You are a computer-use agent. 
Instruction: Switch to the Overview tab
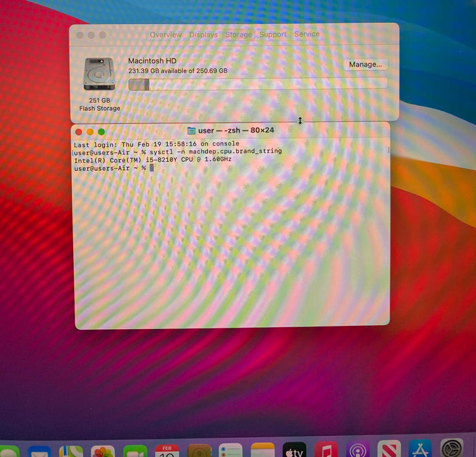click(x=165, y=35)
